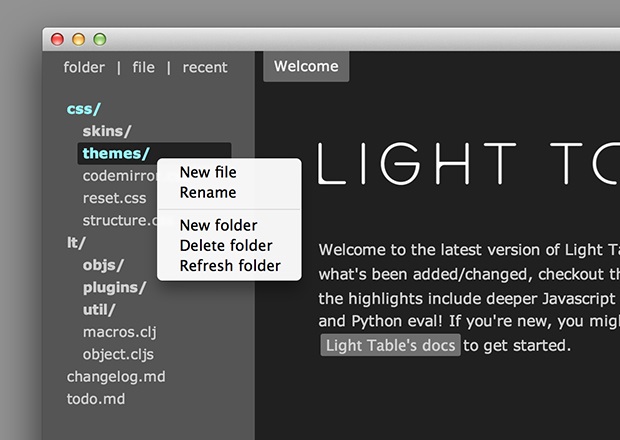The height and width of the screenshot is (440, 620).
Task: Click the file link in sidebar header
Action: click(x=144, y=67)
